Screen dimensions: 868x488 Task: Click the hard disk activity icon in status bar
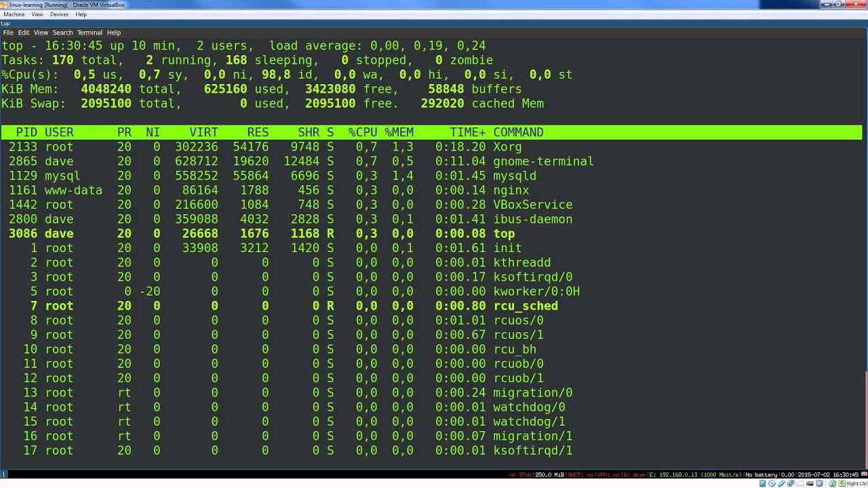click(x=762, y=483)
